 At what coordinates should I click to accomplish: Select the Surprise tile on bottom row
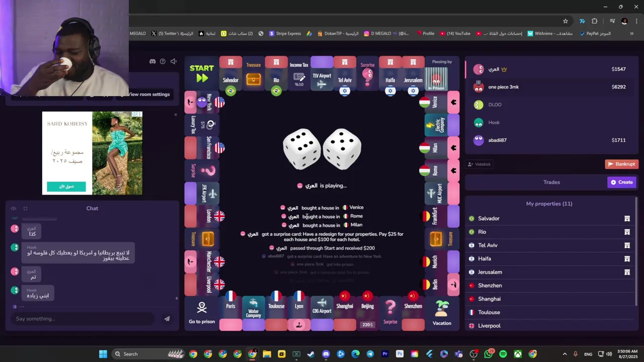click(x=390, y=313)
